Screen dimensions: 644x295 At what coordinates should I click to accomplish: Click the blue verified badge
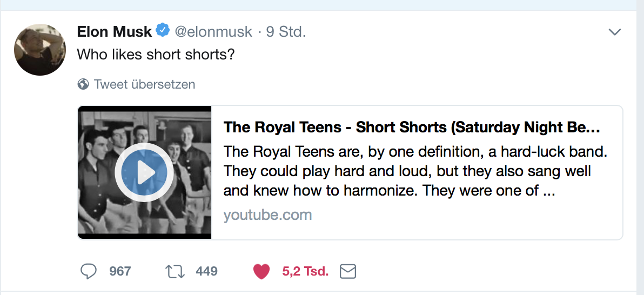(163, 31)
